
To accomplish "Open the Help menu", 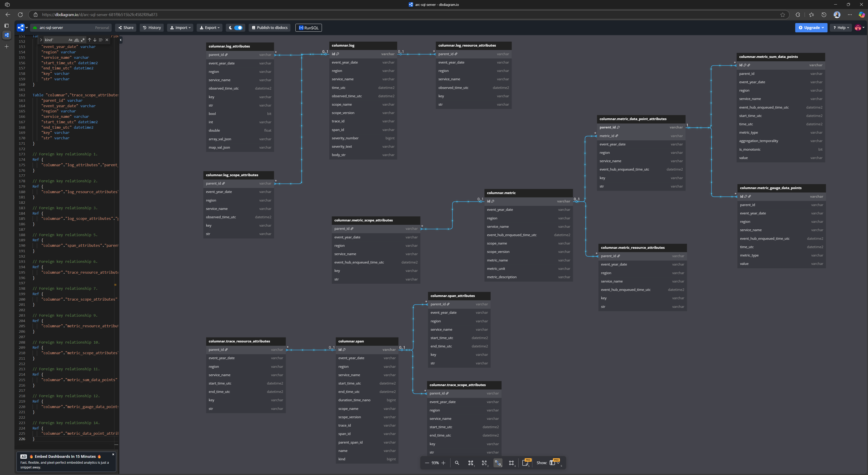I will [x=841, y=28].
